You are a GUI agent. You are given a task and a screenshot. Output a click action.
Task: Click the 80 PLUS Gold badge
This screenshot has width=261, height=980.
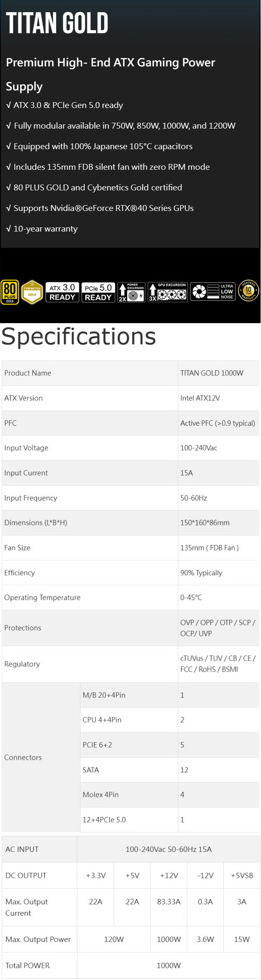coord(10,292)
